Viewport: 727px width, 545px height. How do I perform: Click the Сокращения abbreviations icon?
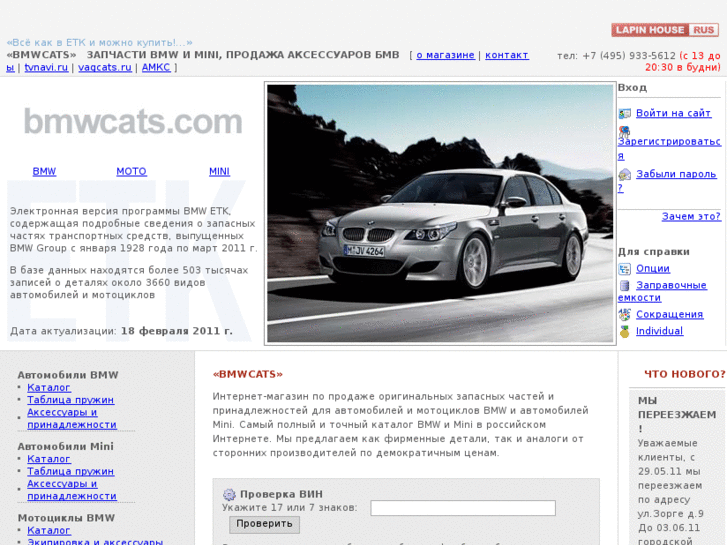[x=624, y=315]
